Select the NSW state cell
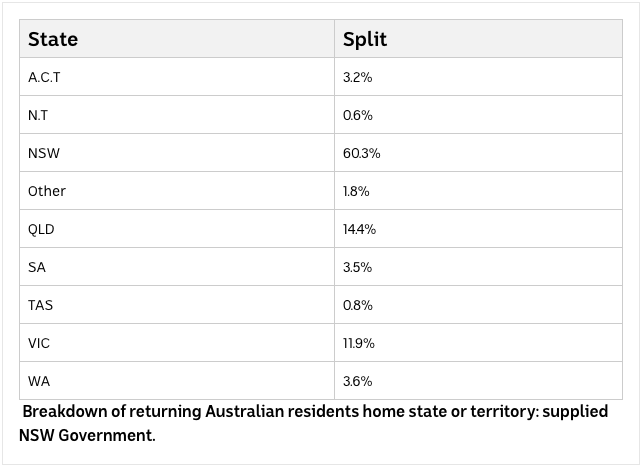This screenshot has height=467, width=642. [x=45, y=153]
